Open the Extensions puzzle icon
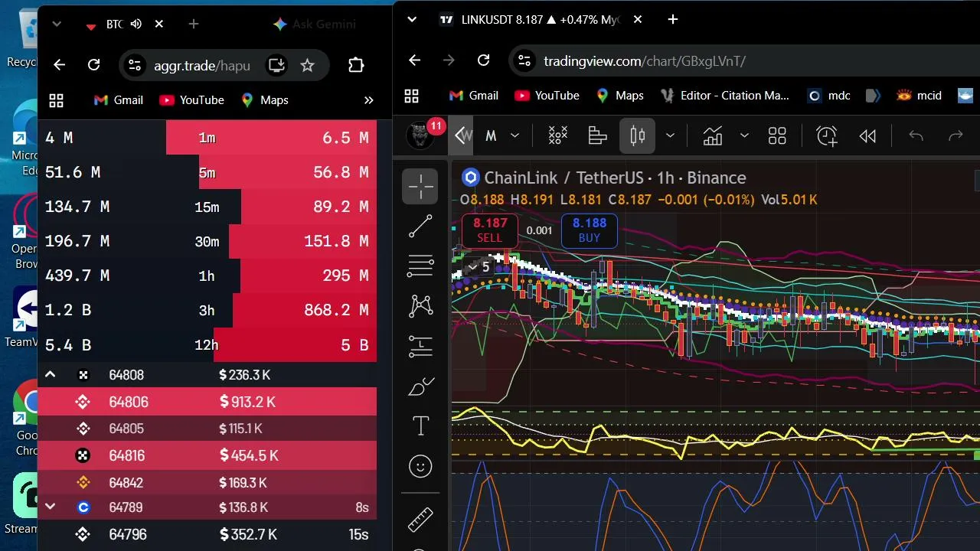 [x=356, y=65]
